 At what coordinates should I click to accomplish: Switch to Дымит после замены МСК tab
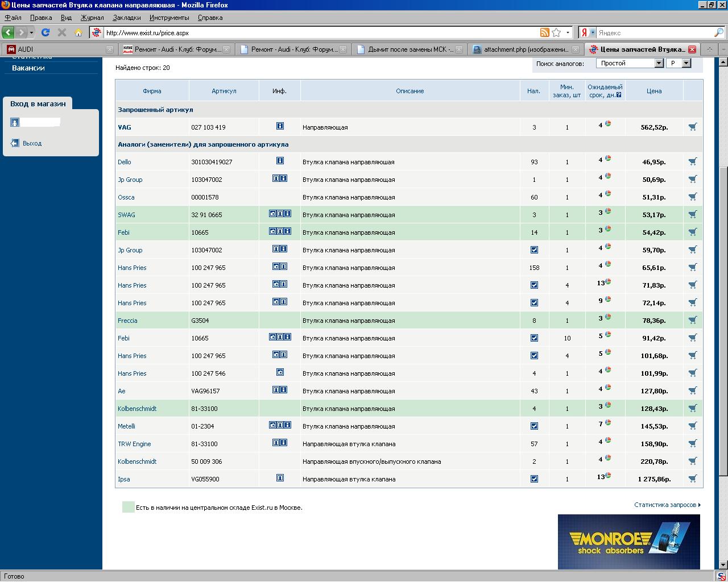tap(409, 49)
